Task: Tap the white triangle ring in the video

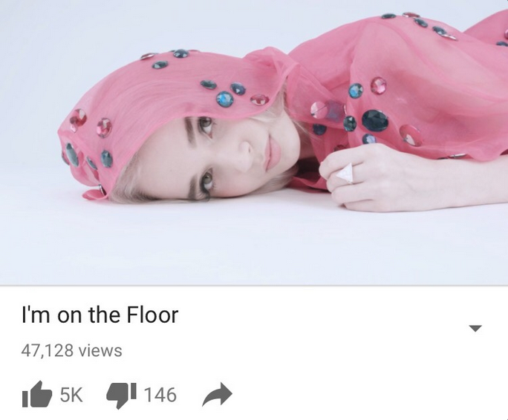Action: click(x=345, y=173)
